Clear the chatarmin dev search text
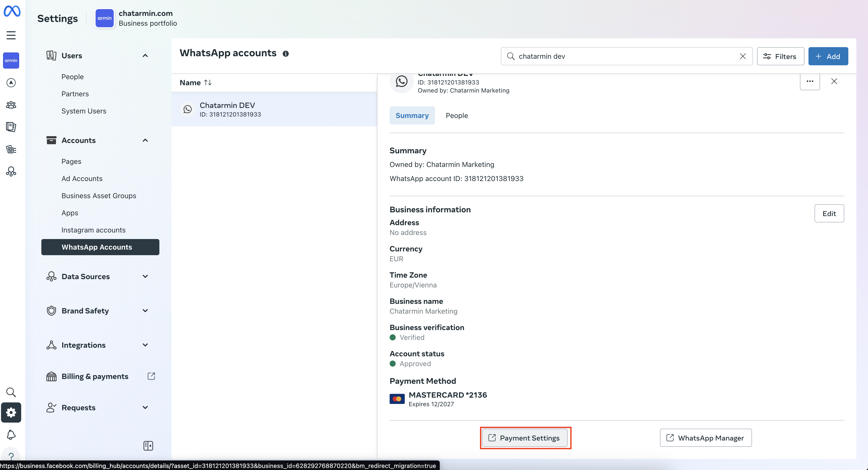 (x=742, y=56)
